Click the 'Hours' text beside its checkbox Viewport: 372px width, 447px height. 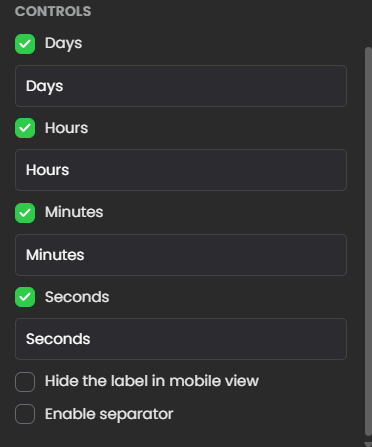pyautogui.click(x=67, y=128)
